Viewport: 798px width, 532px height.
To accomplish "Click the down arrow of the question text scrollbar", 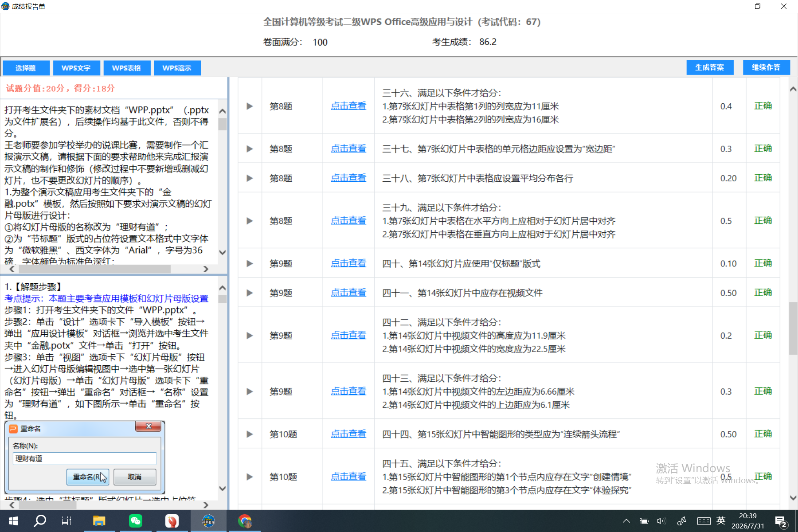I will tap(223, 252).
